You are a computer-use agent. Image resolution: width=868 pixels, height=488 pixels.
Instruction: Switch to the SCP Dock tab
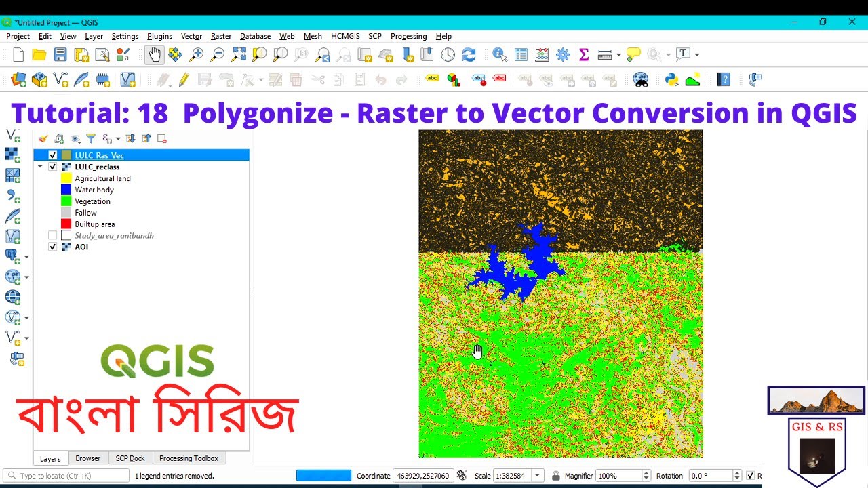tap(130, 458)
